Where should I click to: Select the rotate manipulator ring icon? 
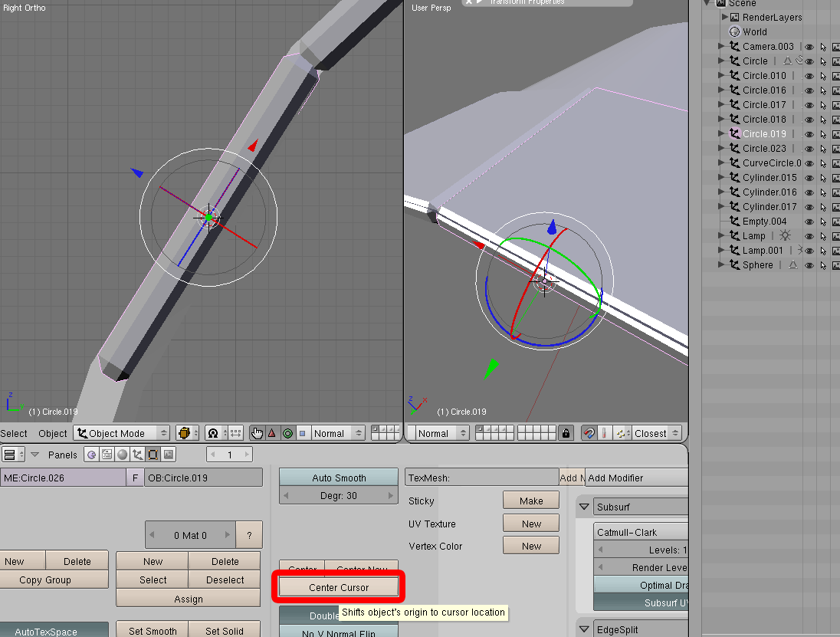pyautogui.click(x=287, y=433)
